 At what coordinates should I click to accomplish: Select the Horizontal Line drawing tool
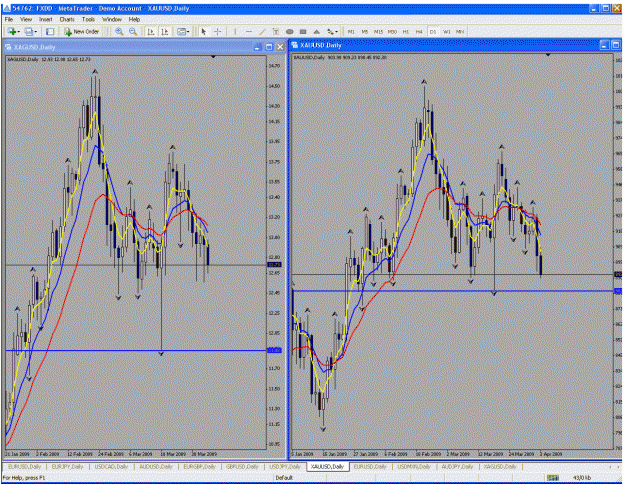pos(249,31)
